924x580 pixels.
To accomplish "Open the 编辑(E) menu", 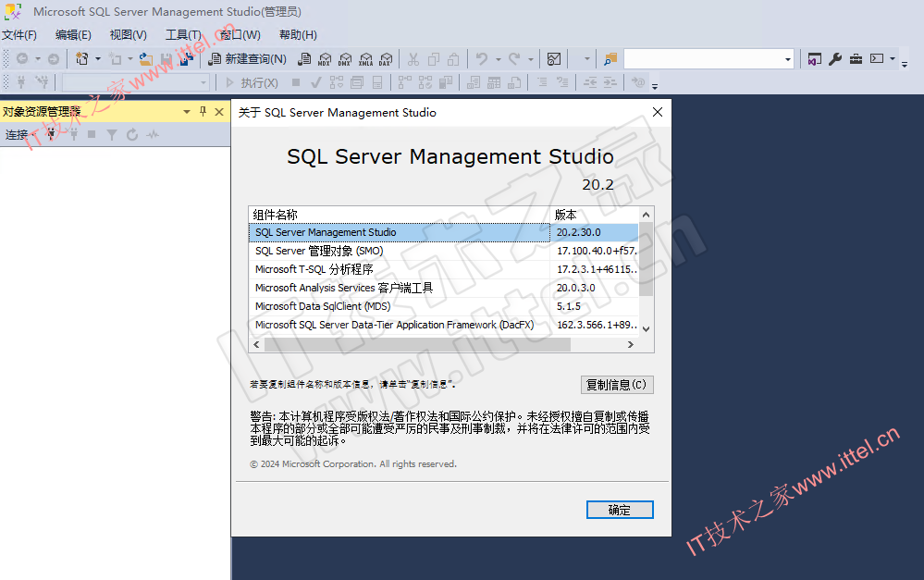I will [x=73, y=35].
